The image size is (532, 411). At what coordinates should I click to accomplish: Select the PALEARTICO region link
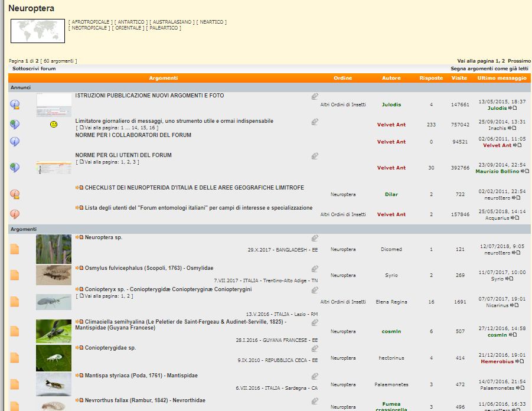click(165, 28)
